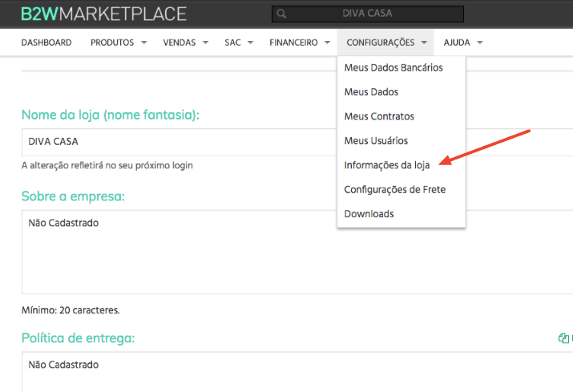Focus the DIVA CASA search box
This screenshot has width=573, height=392.
[x=368, y=14]
